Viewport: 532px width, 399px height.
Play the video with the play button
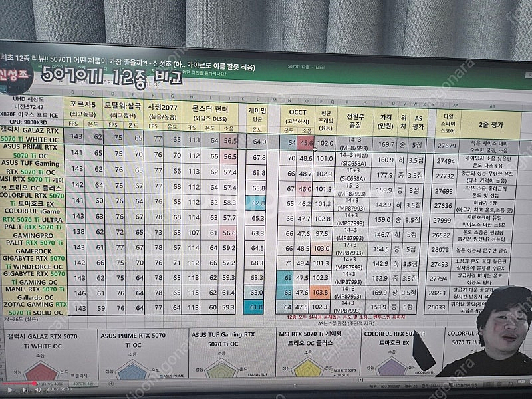click(10, 390)
